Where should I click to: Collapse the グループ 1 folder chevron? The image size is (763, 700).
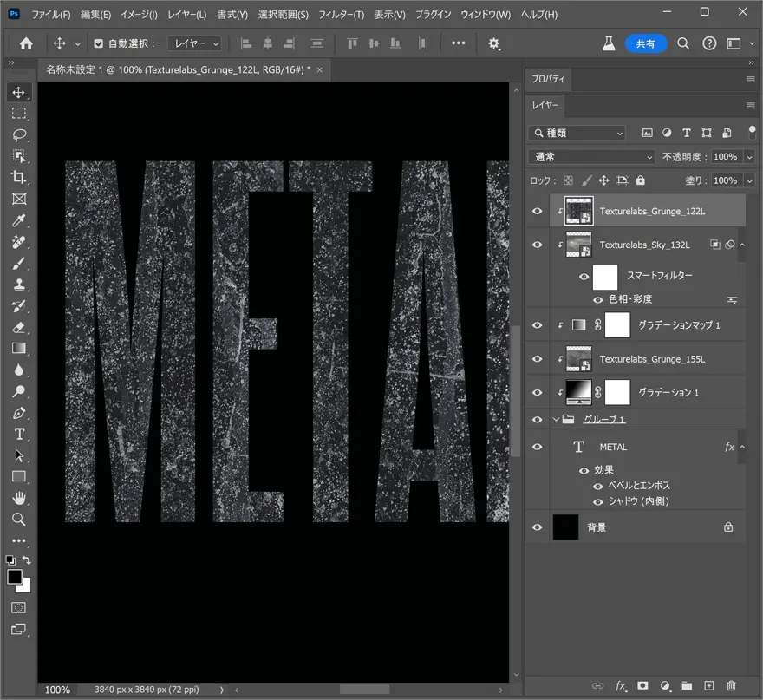(556, 419)
